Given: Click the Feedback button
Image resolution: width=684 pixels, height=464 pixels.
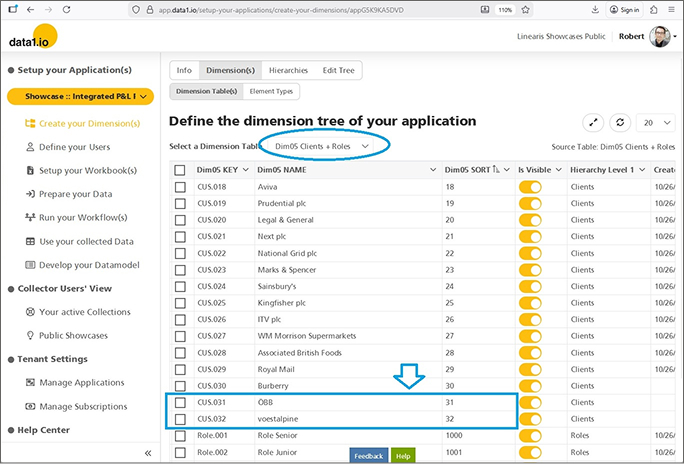Looking at the screenshot, I should [368, 455].
